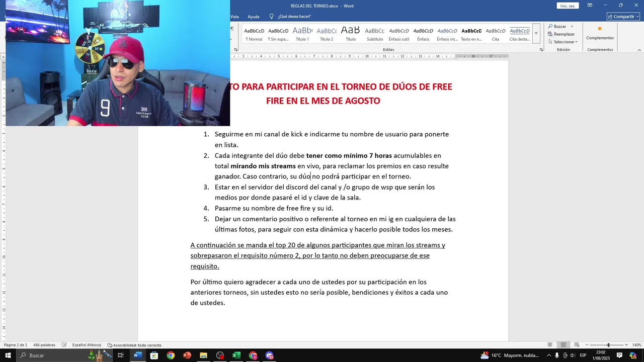Click list item 'Pasarme su nombre de free fire'
Image resolution: width=644 pixels, height=362 pixels.
[274, 208]
